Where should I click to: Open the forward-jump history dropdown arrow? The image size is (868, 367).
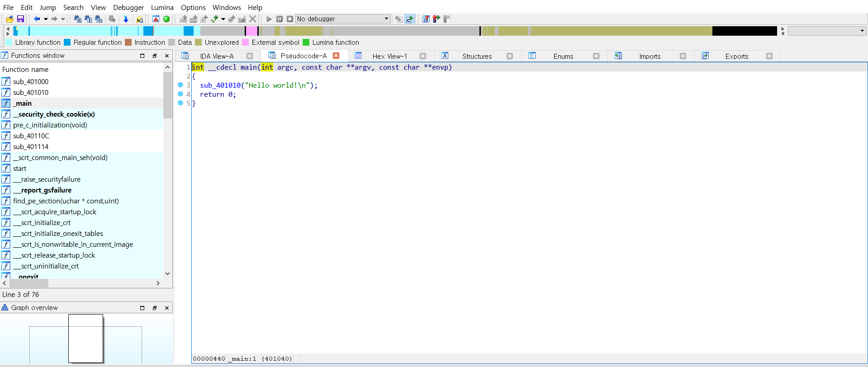[63, 19]
